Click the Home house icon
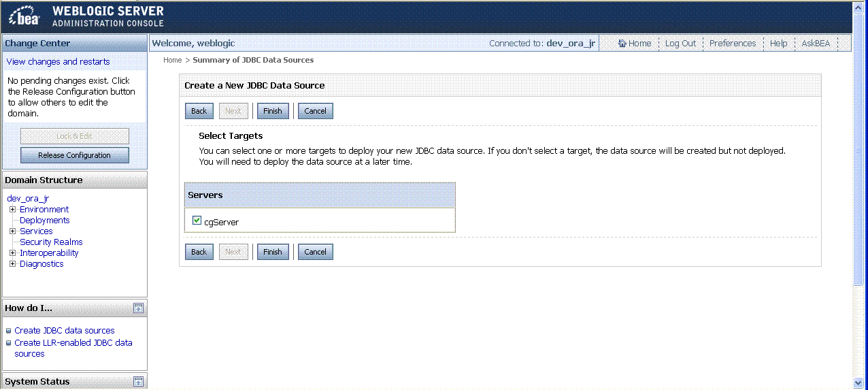868x390 pixels. pos(622,44)
